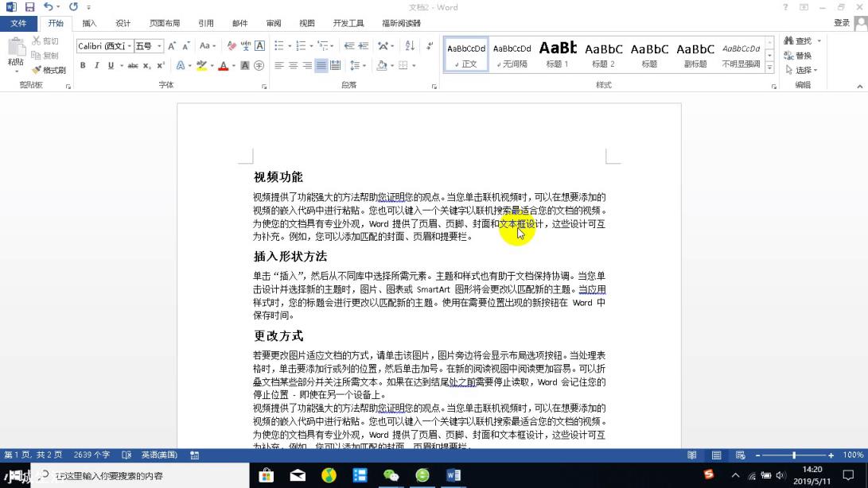Open phonetic guide tool
Screen dimensions: 868x488
point(245,46)
